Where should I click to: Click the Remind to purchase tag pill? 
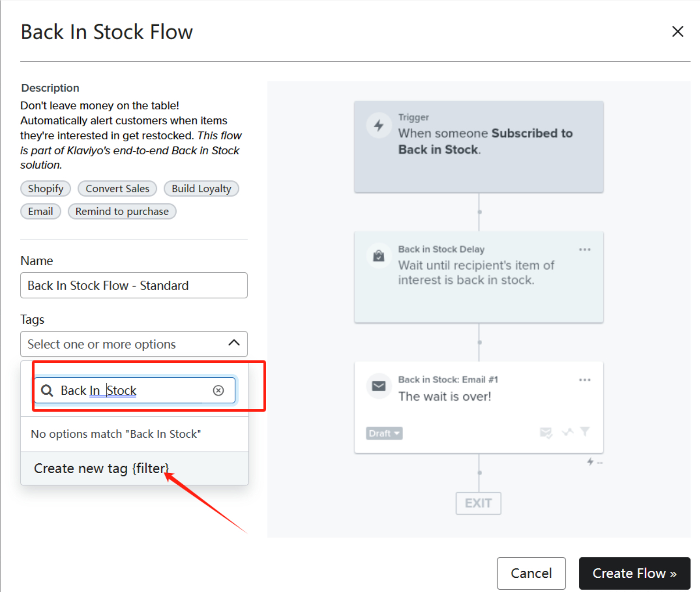click(x=122, y=212)
